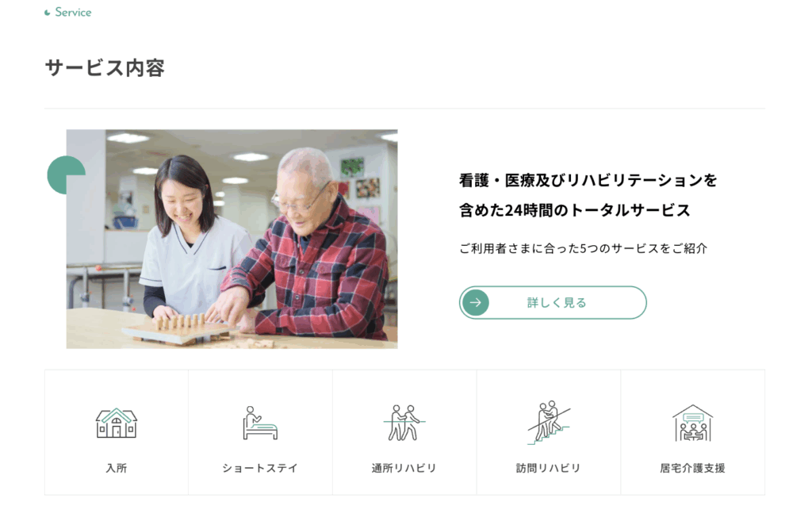Image resolution: width=812 pixels, height=525 pixels.
Task: Click the 入所 house icon
Action: (x=117, y=423)
